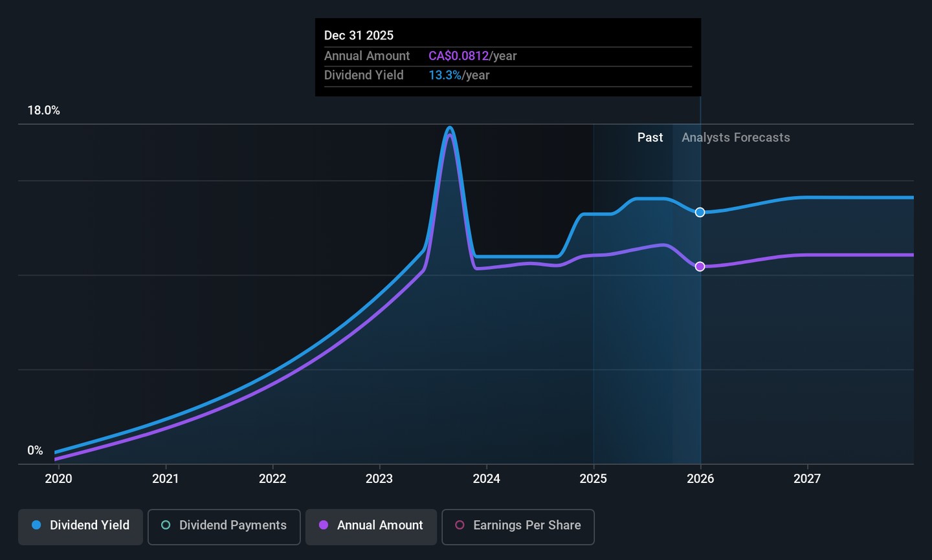Click the purple Annual Amount legend dot

(x=324, y=525)
